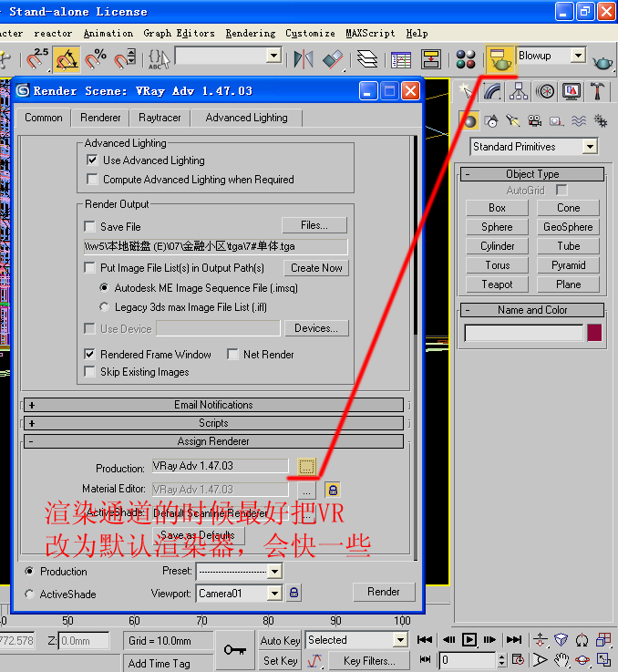Select the ActiveShade radio button
Viewport: 618px width, 672px height.
29,594
